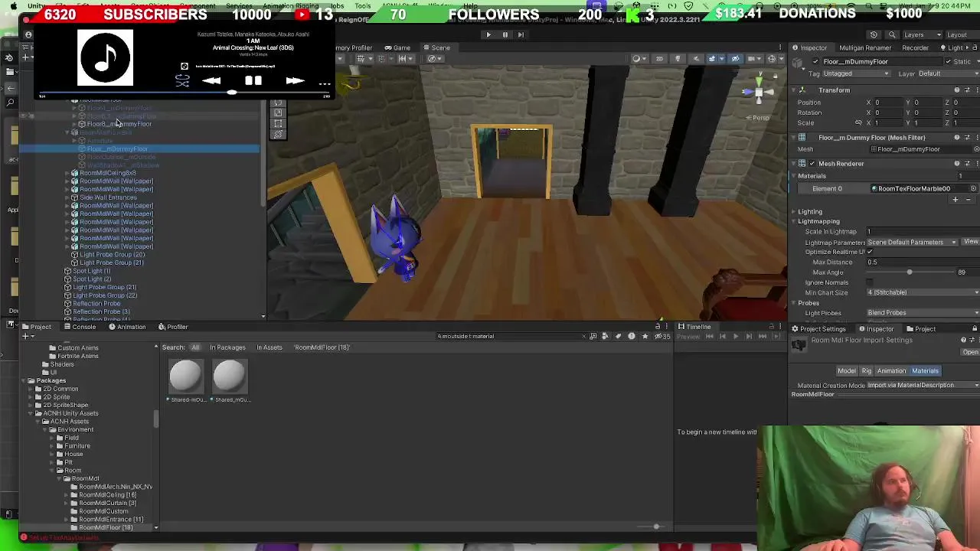Screen dimensions: 980x551
Task: Open the Console tab
Action: pyautogui.click(x=80, y=327)
